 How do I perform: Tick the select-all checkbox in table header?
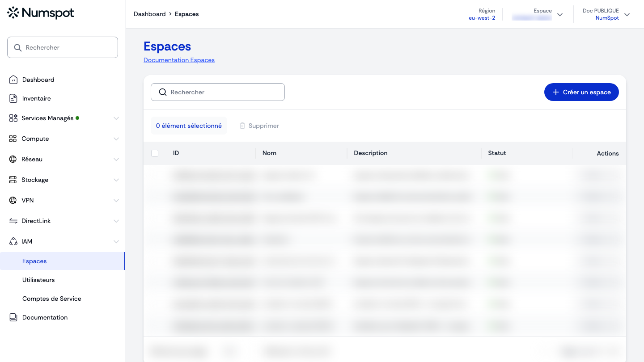pos(155,153)
